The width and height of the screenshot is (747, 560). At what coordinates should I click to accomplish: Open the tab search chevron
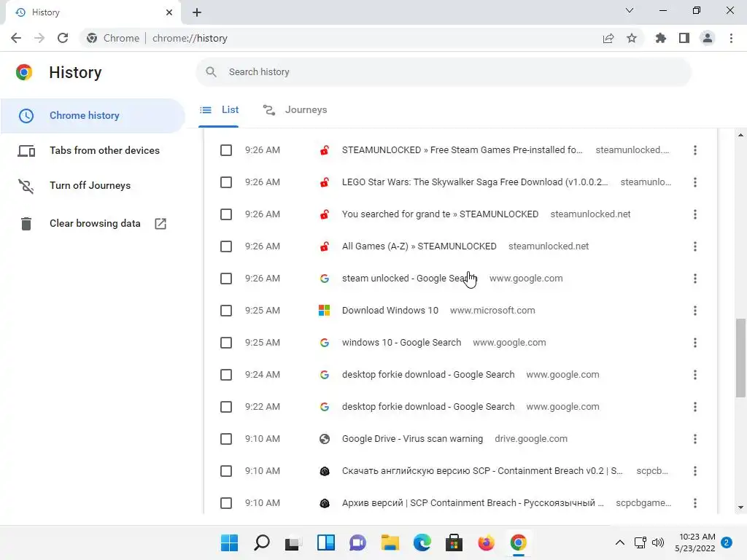(630, 10)
